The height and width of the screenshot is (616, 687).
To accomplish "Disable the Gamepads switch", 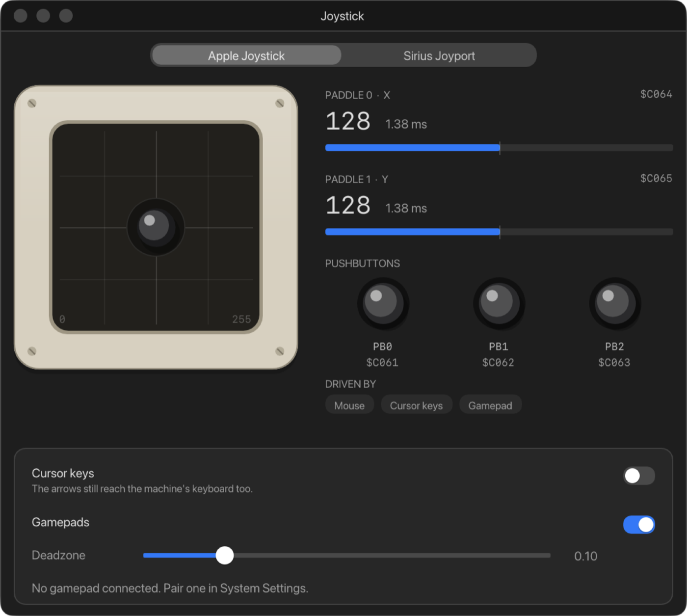I will point(639,525).
